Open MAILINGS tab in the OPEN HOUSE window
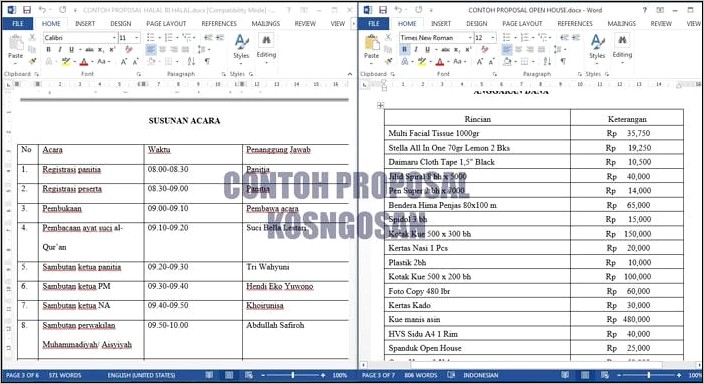 622,23
